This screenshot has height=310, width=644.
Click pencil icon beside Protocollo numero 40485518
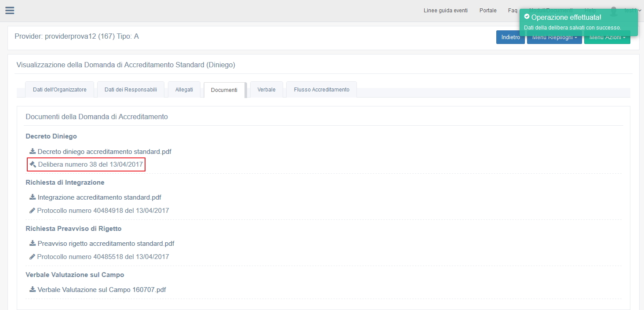pyautogui.click(x=32, y=257)
